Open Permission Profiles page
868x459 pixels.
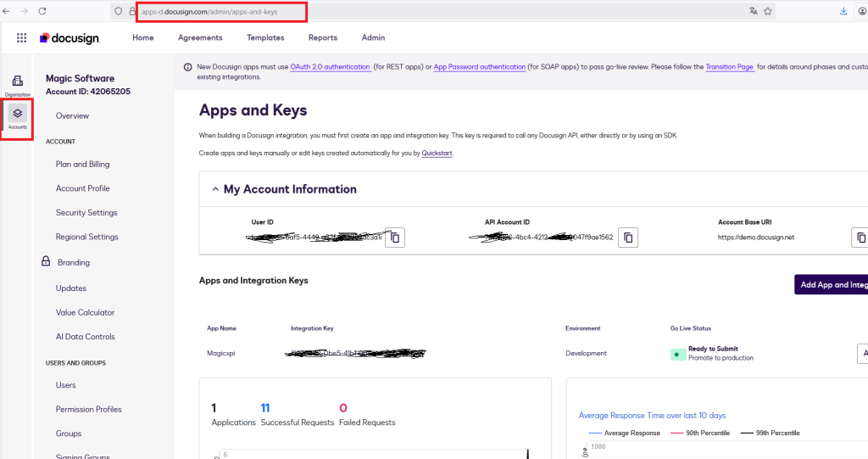click(88, 409)
